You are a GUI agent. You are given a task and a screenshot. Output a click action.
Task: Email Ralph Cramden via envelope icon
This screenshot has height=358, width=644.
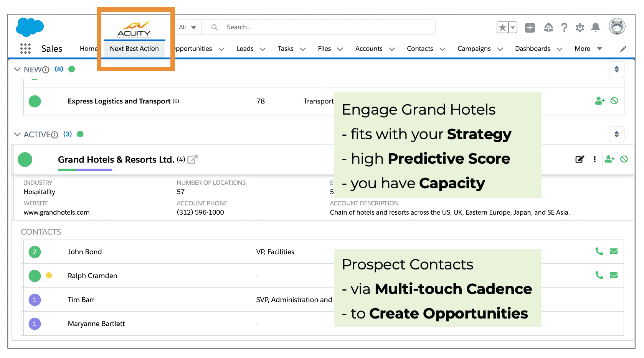[x=614, y=275]
